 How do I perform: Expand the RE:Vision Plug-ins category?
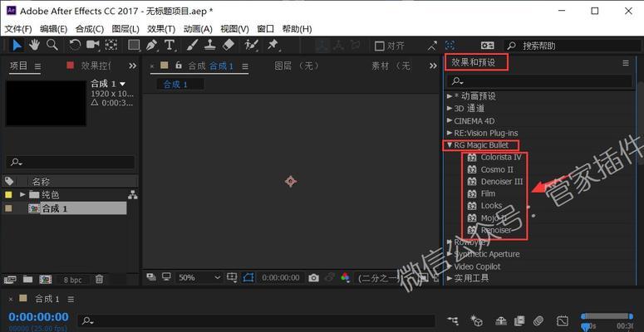(x=450, y=133)
